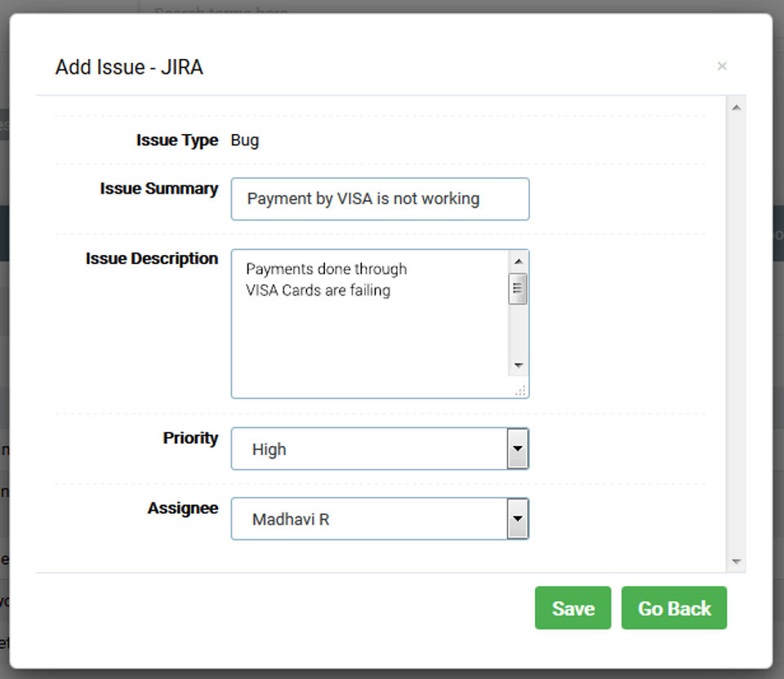Viewport: 784px width, 679px height.
Task: Click dialog scrollbar down arrow
Action: click(736, 561)
